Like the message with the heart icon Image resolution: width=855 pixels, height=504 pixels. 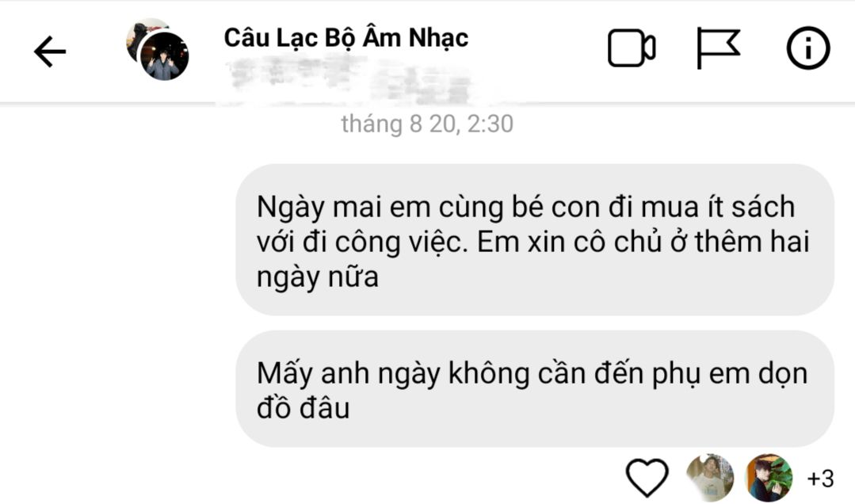click(x=647, y=478)
